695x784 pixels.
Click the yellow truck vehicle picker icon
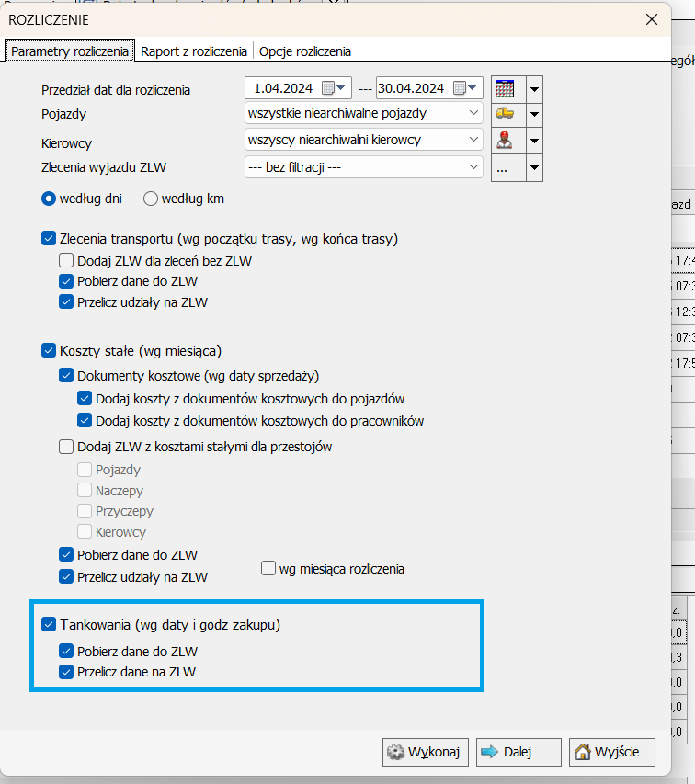(504, 114)
